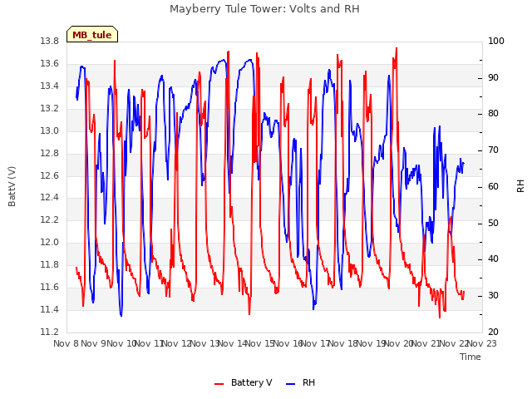Click the Nov 12 date tick
Viewport: 532px width, 399px height.
pyautogui.click(x=177, y=343)
